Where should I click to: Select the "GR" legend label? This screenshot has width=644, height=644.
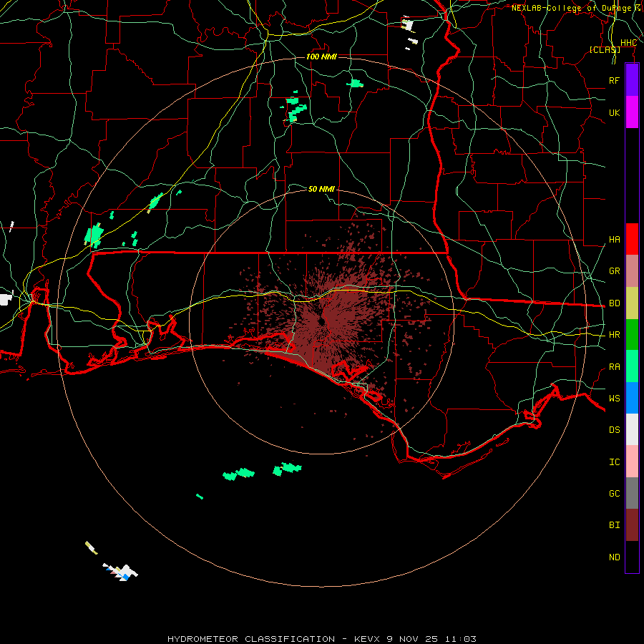(614, 271)
